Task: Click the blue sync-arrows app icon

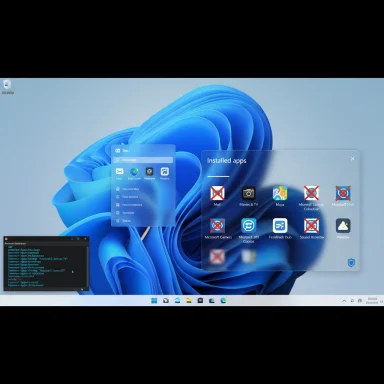Action: (249, 226)
